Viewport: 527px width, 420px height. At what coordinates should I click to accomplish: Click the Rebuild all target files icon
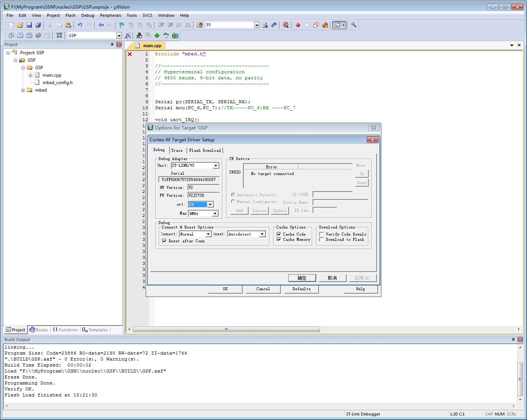pyautogui.click(x=29, y=36)
